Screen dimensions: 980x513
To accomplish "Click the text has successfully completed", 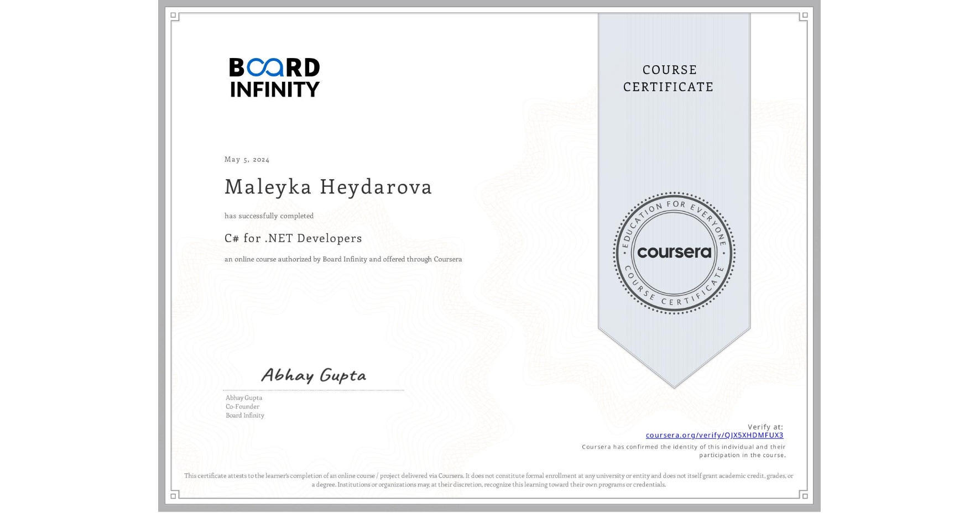I will [269, 216].
